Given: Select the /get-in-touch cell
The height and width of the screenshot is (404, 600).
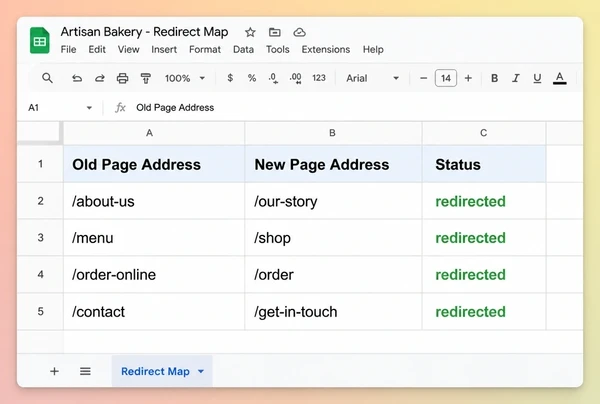Looking at the screenshot, I should (x=333, y=311).
